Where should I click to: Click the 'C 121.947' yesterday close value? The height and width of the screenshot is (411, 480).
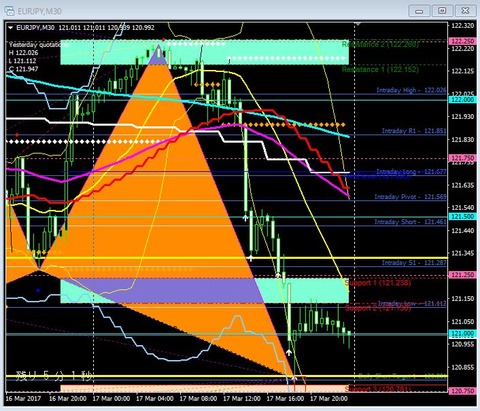(x=23, y=69)
